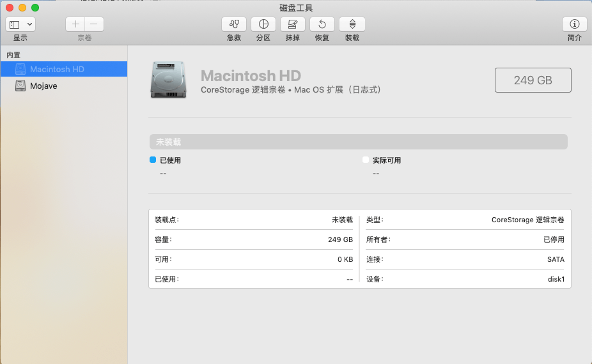Click the Mojave disk icon
592x364 pixels.
(20, 86)
